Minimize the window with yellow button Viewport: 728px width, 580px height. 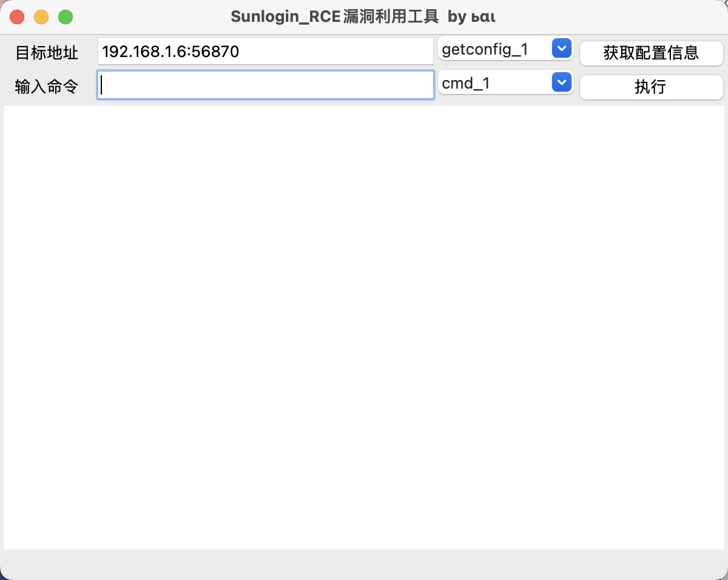click(41, 17)
